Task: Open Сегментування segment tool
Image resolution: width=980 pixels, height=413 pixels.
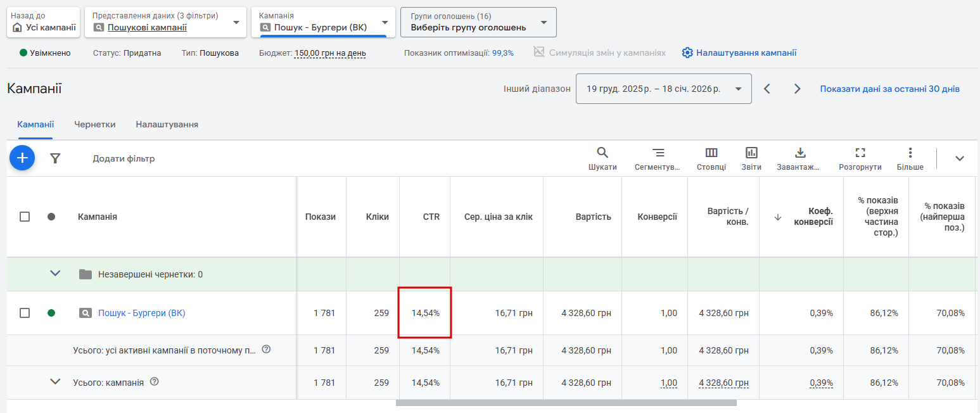Action: pyautogui.click(x=658, y=158)
